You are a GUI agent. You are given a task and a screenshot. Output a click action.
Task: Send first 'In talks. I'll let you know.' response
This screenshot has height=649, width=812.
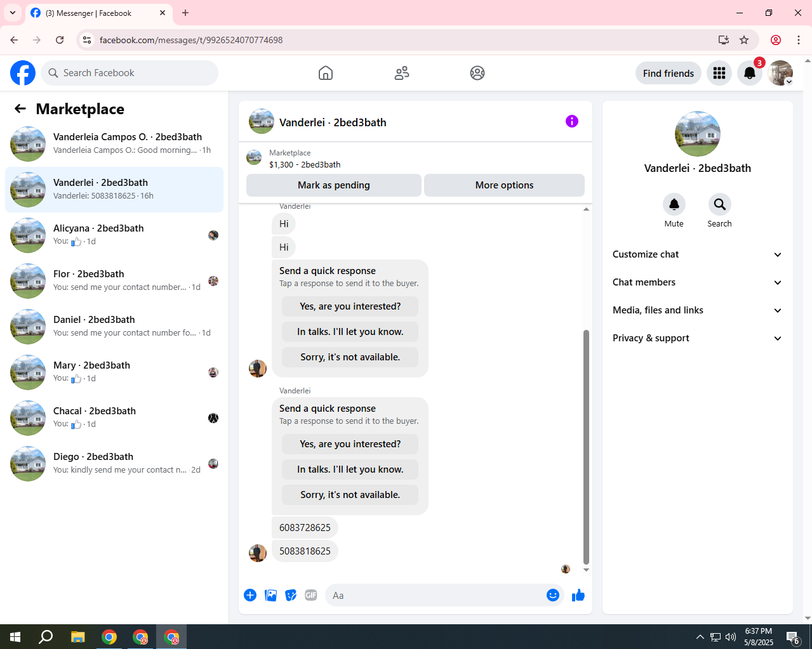(350, 332)
